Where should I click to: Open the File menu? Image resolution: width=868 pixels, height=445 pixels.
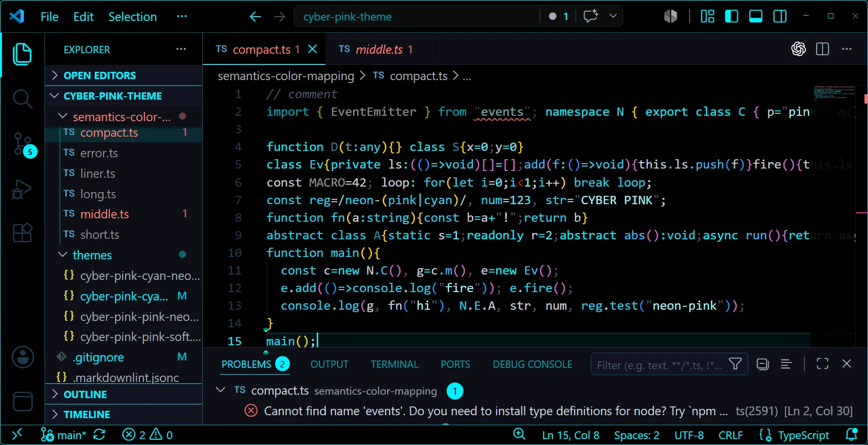coord(49,17)
